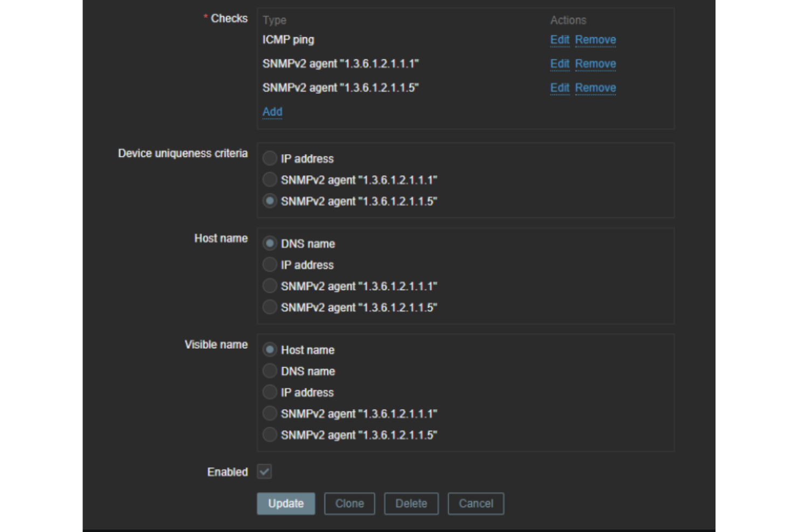Viewport: 798px width, 532px height.
Task: Edit the SNMPv2 agent "1.3.6.1.2.1.1.1" check
Action: tap(559, 64)
